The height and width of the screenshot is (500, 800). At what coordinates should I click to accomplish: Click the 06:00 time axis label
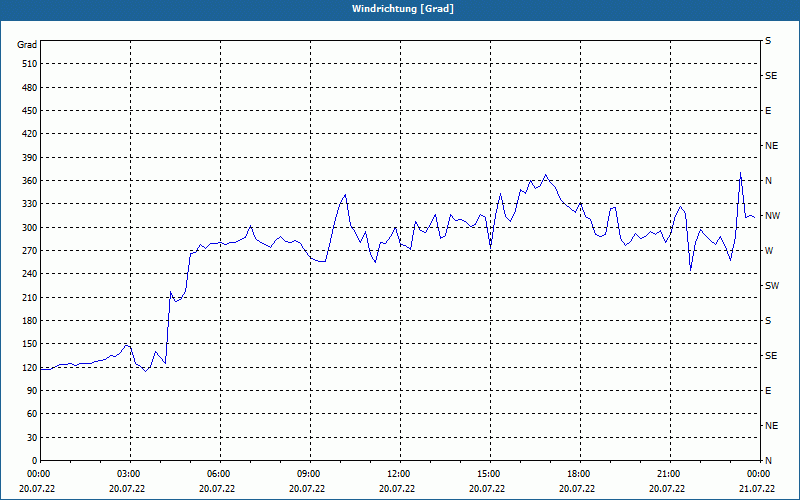(218, 473)
